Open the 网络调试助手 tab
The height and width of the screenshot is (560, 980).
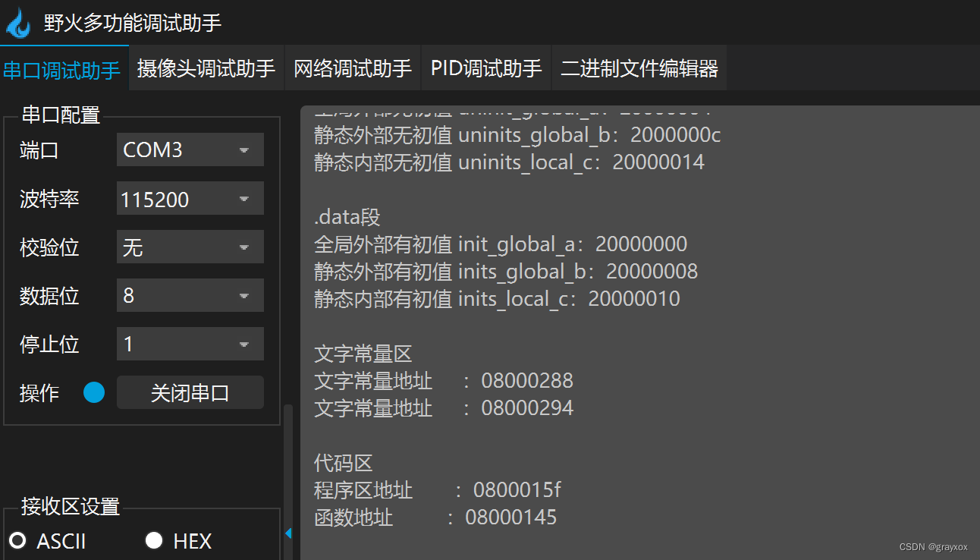point(353,68)
